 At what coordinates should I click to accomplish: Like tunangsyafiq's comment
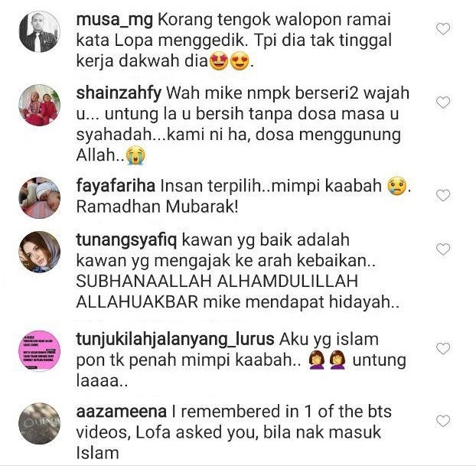tap(443, 249)
